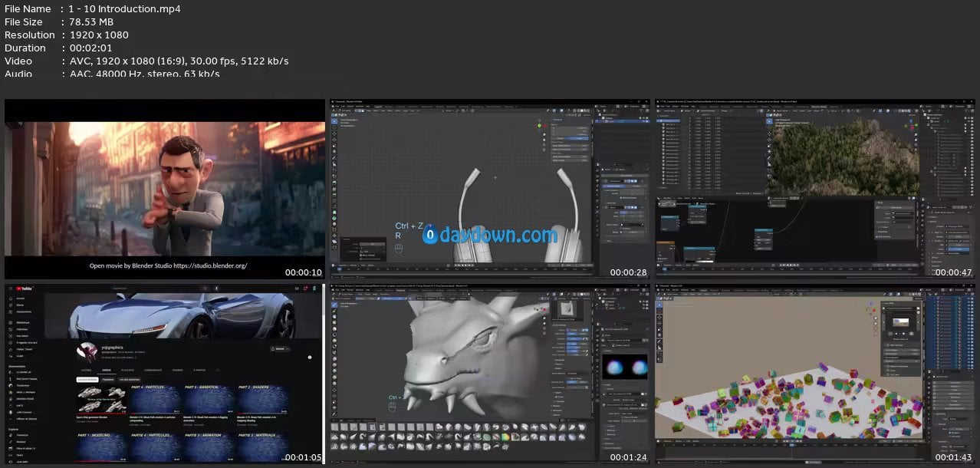Switch to the COMMUNAUTÉ channel tab
The height and width of the screenshot is (468, 980).
153,370
